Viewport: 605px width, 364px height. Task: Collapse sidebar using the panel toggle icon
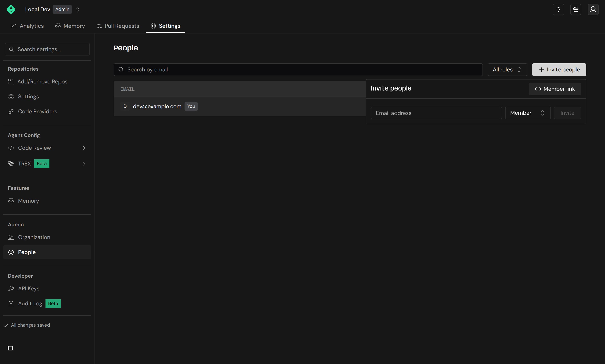point(10,348)
